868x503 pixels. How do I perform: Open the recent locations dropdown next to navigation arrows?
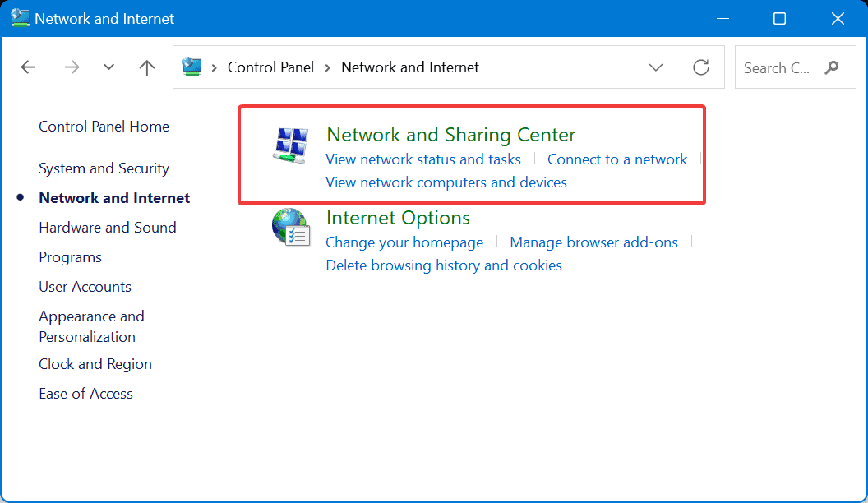[108, 67]
